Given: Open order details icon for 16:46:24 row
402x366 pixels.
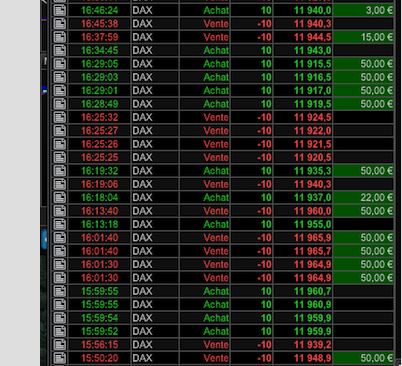Looking at the screenshot, I should click(60, 10).
